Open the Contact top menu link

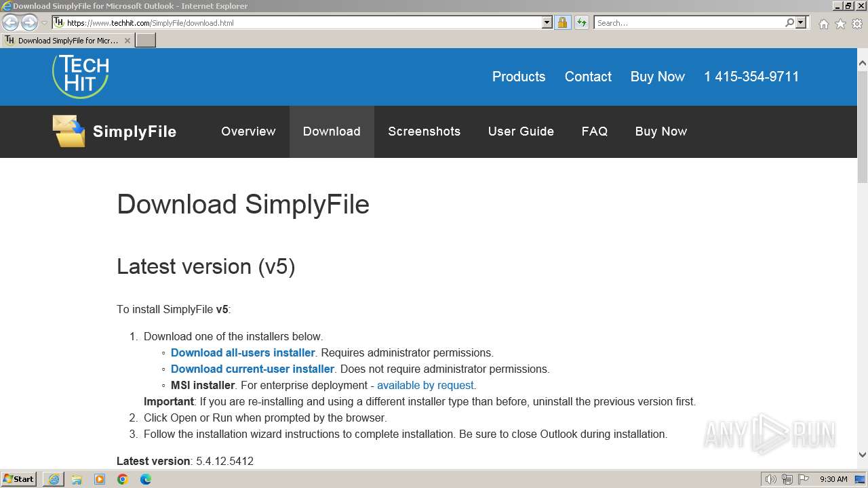click(588, 77)
